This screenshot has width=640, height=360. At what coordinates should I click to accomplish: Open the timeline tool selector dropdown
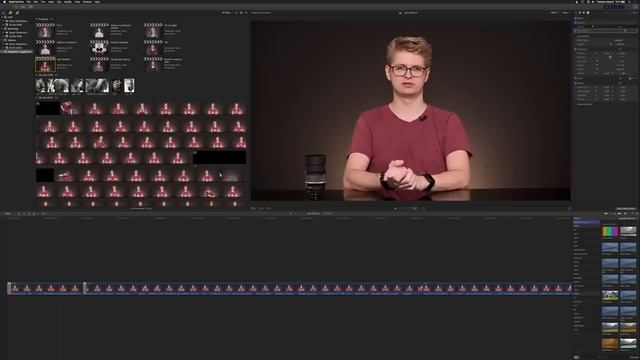(44, 213)
